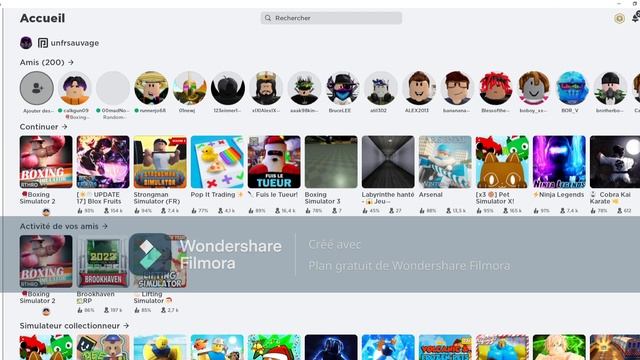Open friend Blessofthe's avatar
Image resolution: width=640 pixels, height=360 pixels.
click(496, 88)
